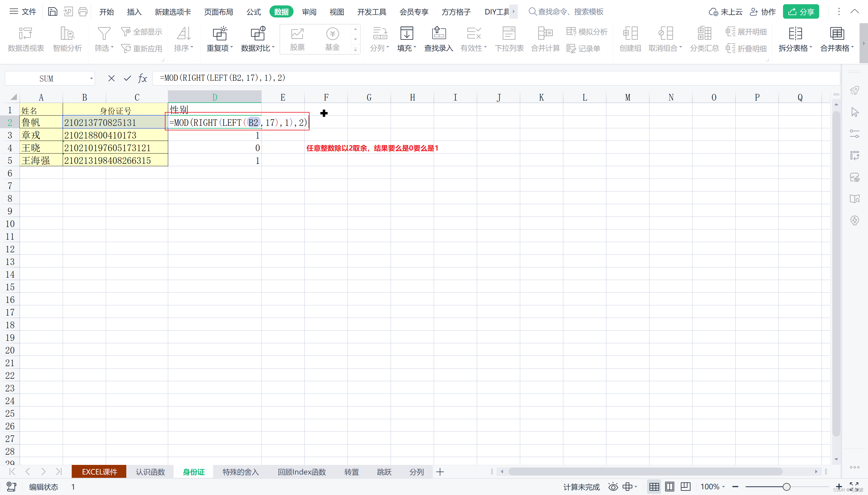Click the 智能分析 icon

pos(68,39)
